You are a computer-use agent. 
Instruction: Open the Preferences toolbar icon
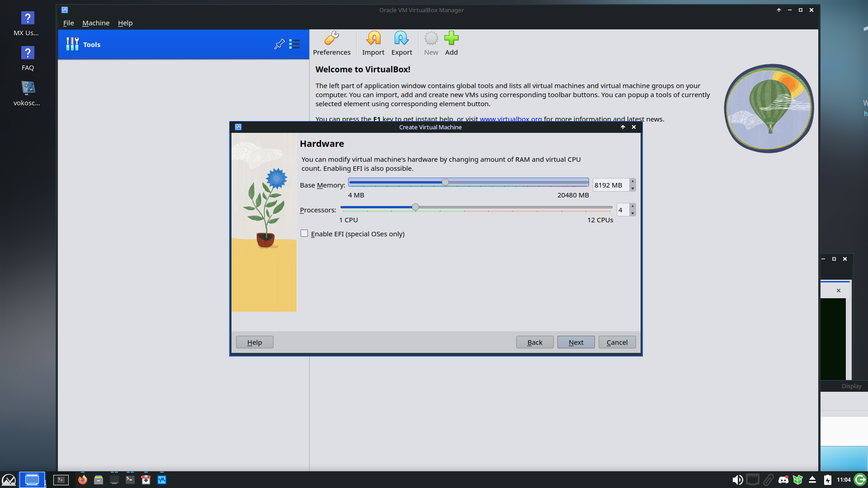331,38
